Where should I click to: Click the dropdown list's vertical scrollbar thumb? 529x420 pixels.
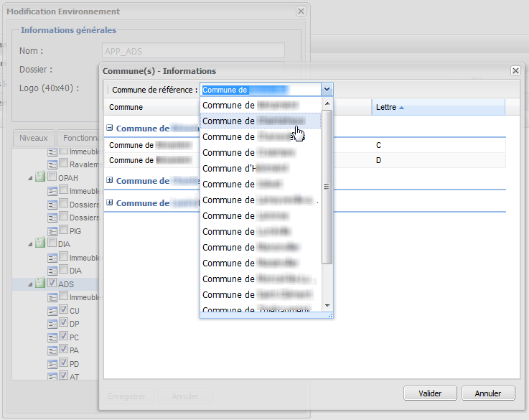pos(327,187)
